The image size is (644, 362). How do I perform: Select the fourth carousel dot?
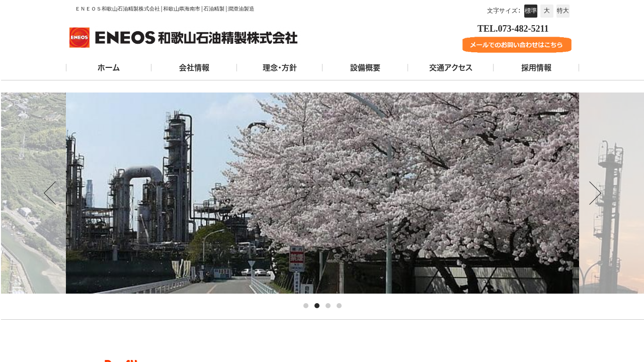tap(339, 306)
